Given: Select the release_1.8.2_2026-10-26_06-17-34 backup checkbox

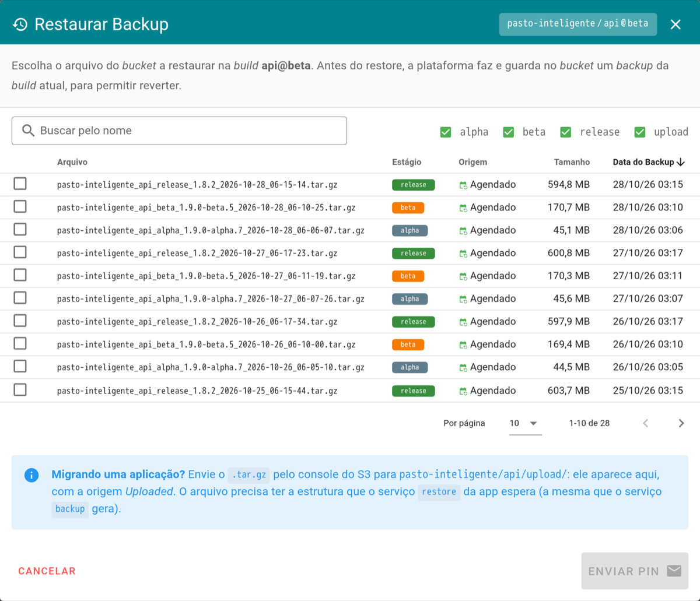Looking at the screenshot, I should [x=20, y=321].
